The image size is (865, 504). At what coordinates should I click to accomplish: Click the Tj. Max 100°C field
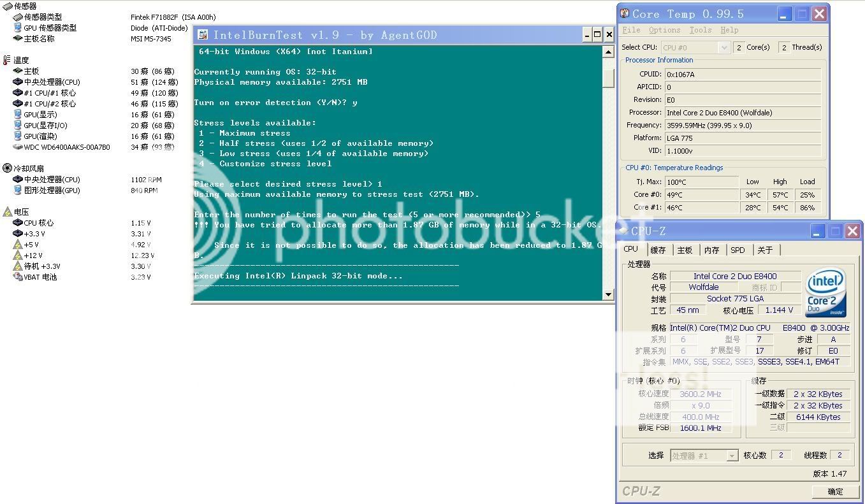coord(702,182)
